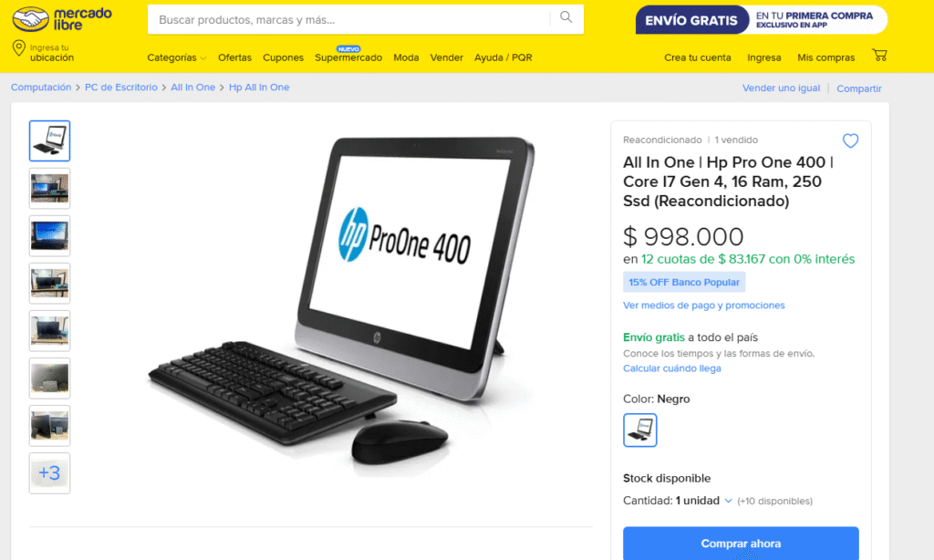
Task: Add product to favorites heart icon
Action: 850,140
